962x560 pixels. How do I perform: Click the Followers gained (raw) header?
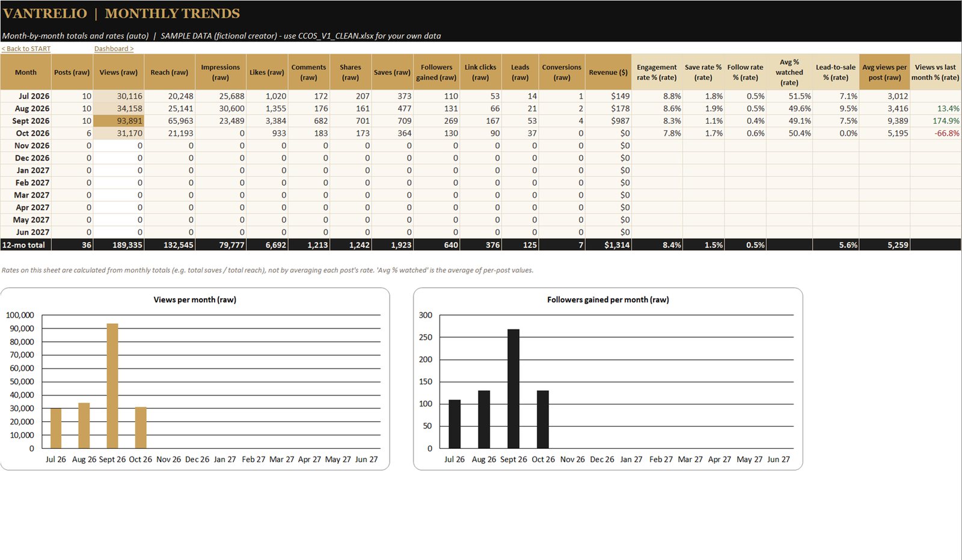click(436, 72)
